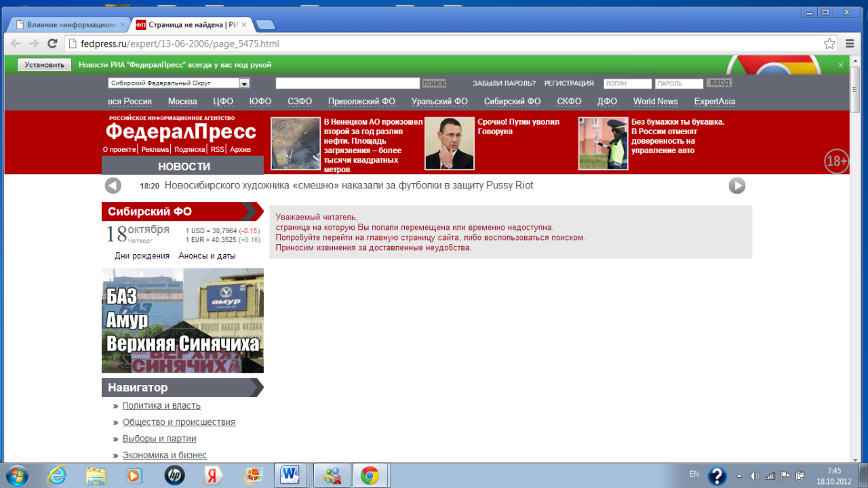Click the Установить button
This screenshot has height=488, width=868.
45,65
